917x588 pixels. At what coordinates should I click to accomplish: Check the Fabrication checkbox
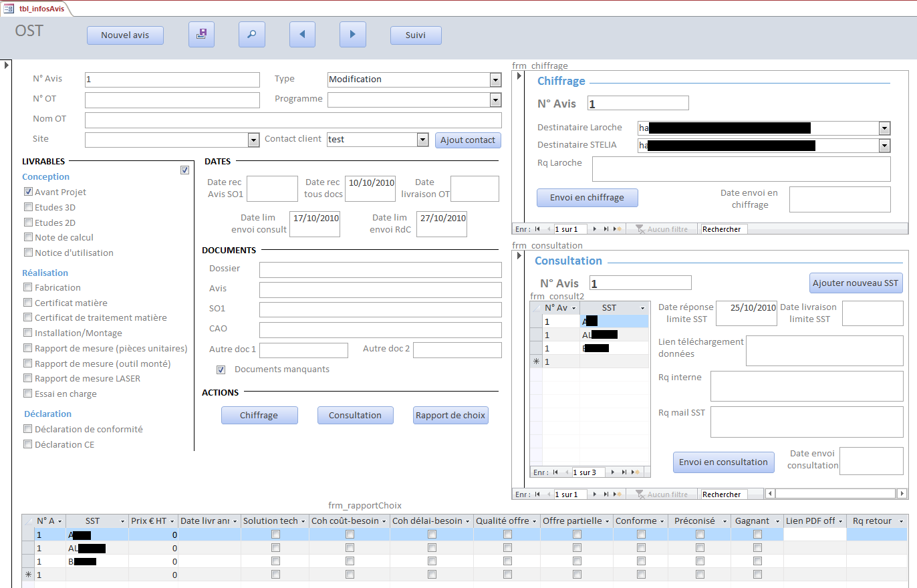tap(28, 287)
